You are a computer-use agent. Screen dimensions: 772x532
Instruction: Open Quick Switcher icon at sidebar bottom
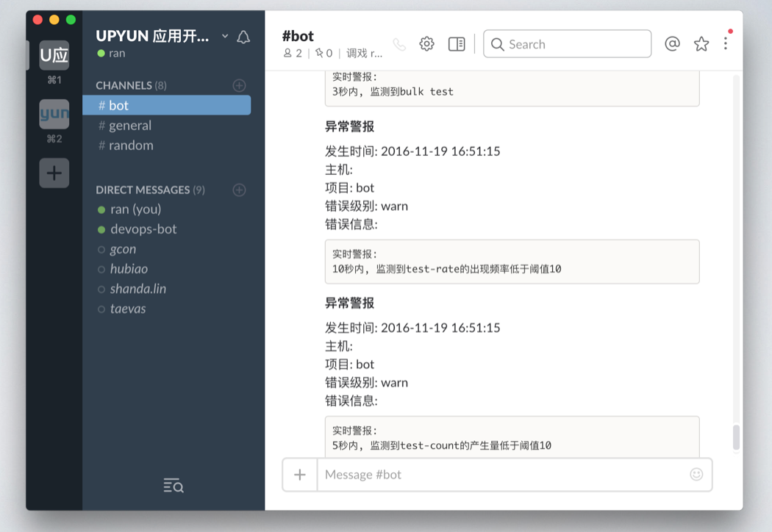point(174,485)
